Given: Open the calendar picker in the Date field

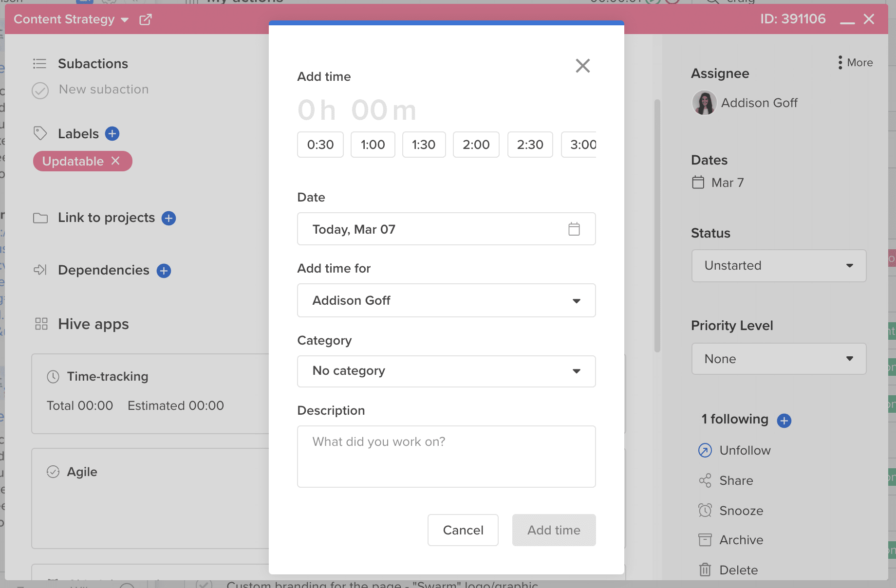Looking at the screenshot, I should click(574, 229).
